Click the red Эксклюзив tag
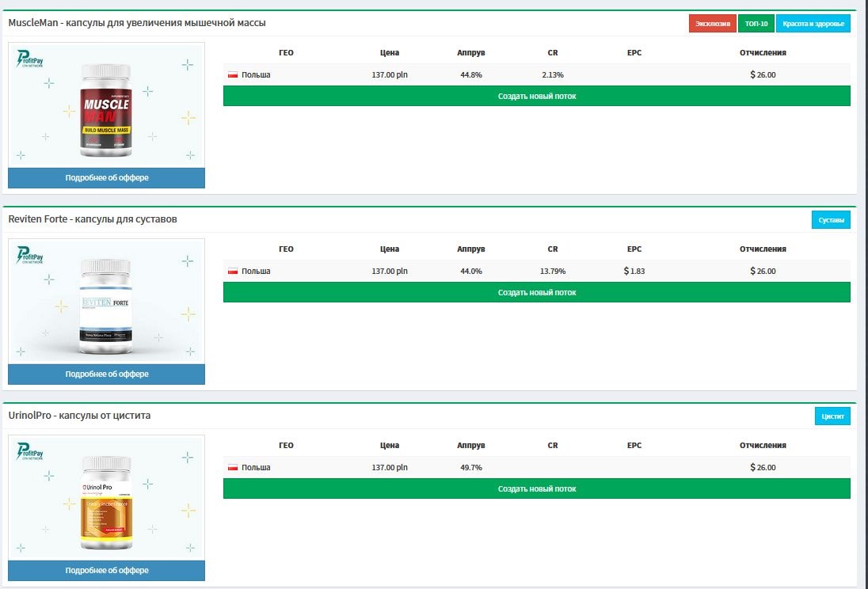This screenshot has height=589, width=868. [x=713, y=23]
